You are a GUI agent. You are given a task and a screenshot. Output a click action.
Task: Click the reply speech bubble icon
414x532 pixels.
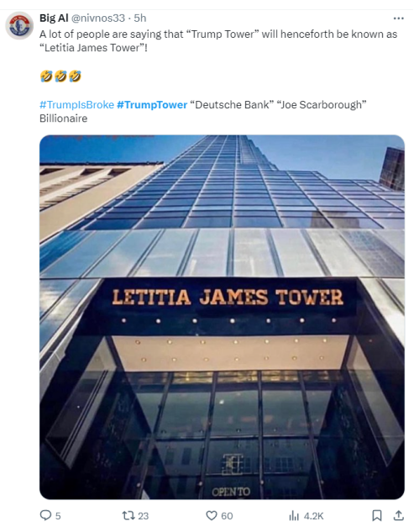pos(45,515)
